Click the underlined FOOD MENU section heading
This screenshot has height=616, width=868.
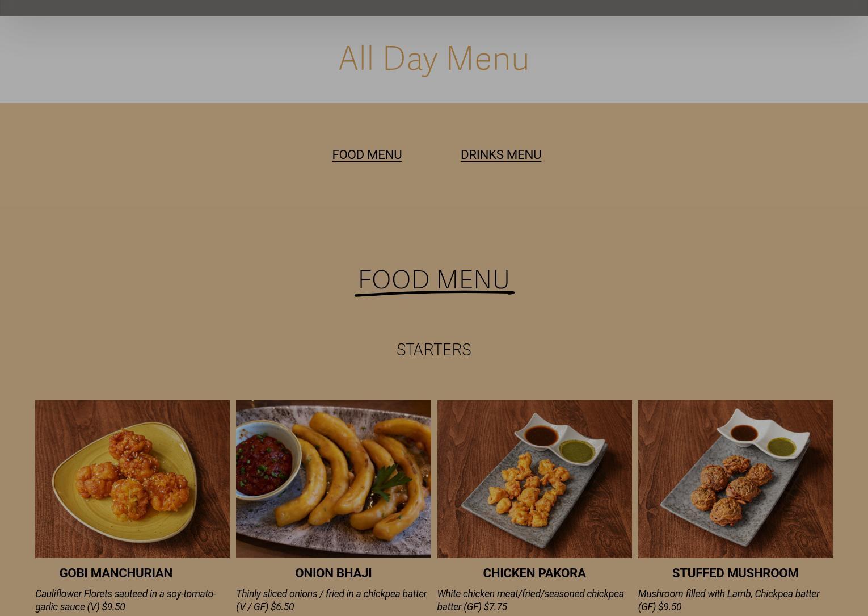[434, 279]
